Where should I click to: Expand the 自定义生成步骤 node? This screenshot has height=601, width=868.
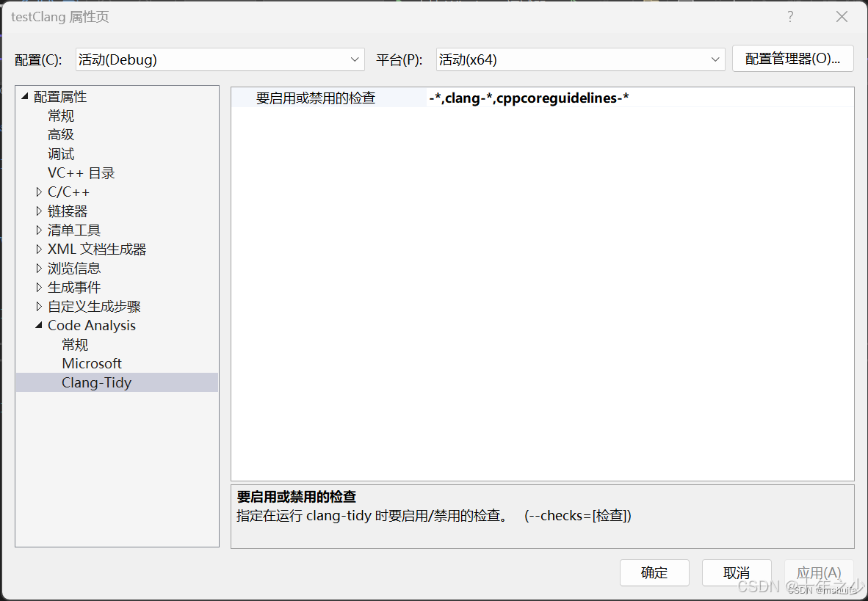point(39,306)
